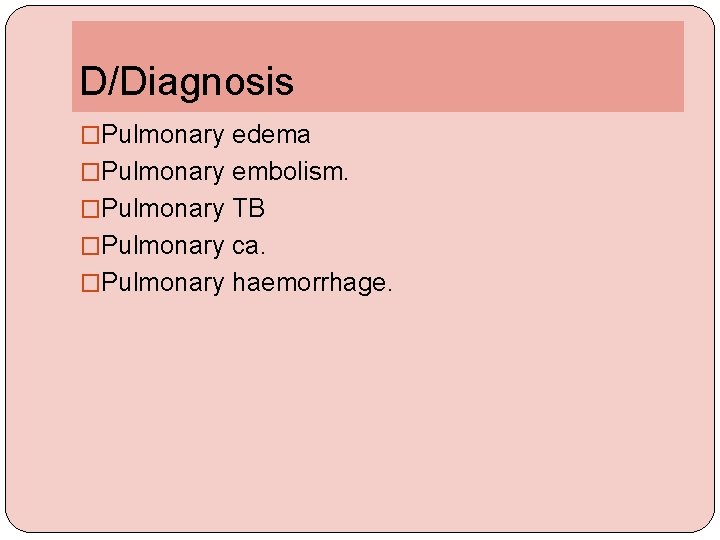
Task: Click the bullet marker before Pulmonary ca.
Action: [x=90, y=246]
